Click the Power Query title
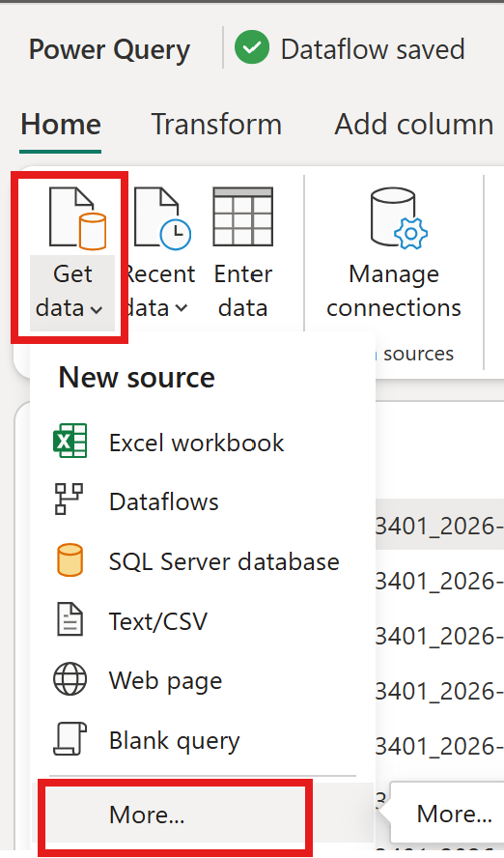The height and width of the screenshot is (858, 504). [x=109, y=49]
